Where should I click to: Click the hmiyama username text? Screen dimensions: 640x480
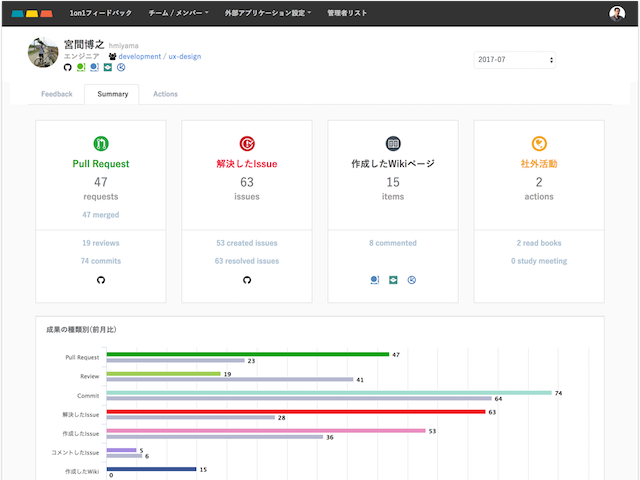[x=124, y=46]
